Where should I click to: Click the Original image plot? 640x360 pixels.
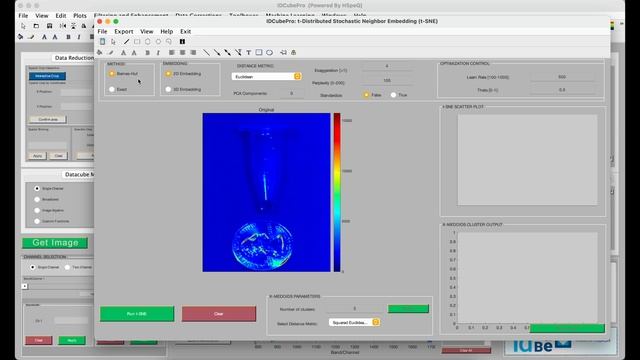point(267,192)
